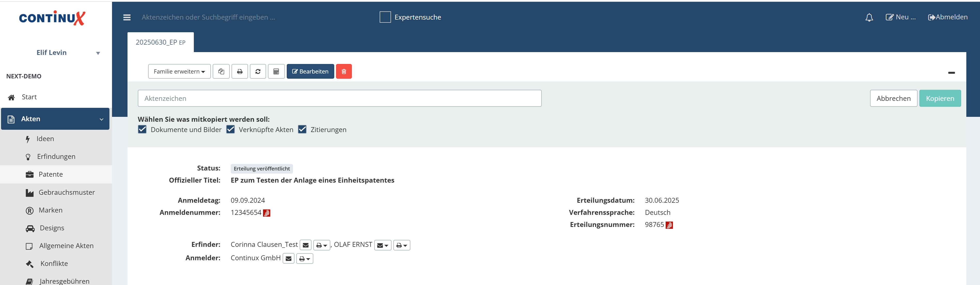Click the refresh icon in toolbar
The height and width of the screenshot is (285, 980).
pyautogui.click(x=258, y=71)
